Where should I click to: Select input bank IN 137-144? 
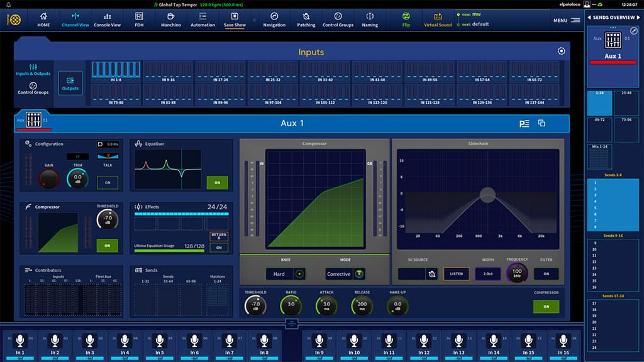(535, 95)
